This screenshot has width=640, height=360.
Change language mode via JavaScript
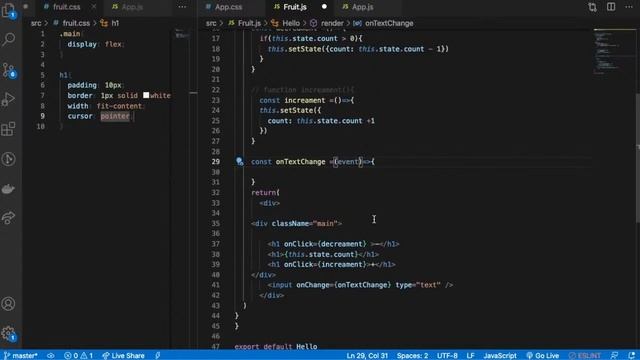500,356
